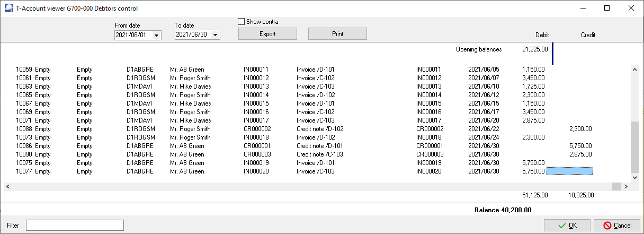Click date 2021/06/05
644x234 pixels.
(x=484, y=70)
